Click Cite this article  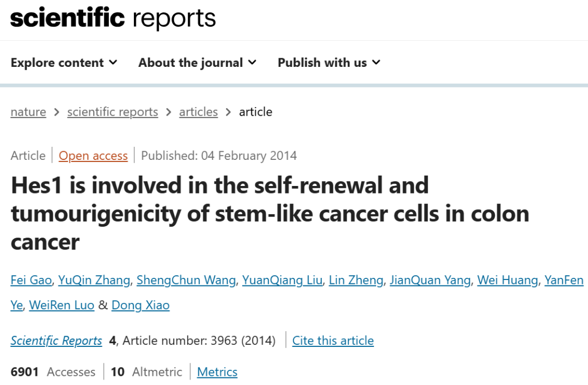(x=333, y=340)
